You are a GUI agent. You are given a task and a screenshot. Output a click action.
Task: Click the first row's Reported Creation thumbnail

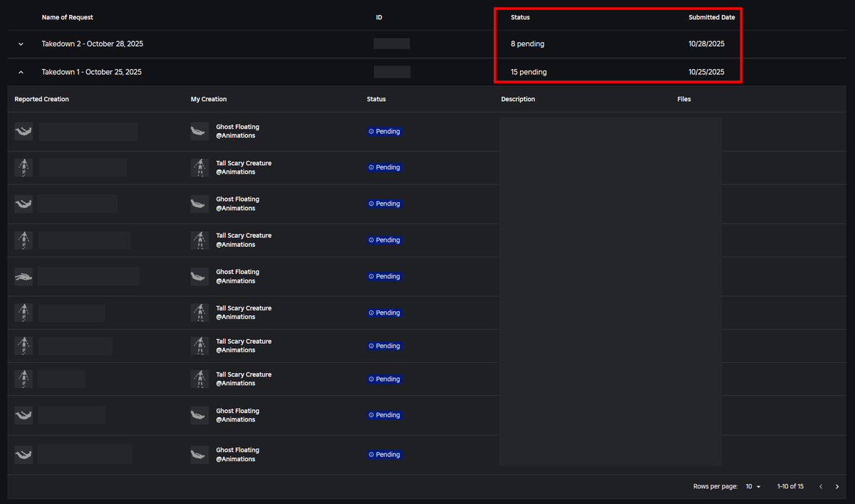pos(24,131)
